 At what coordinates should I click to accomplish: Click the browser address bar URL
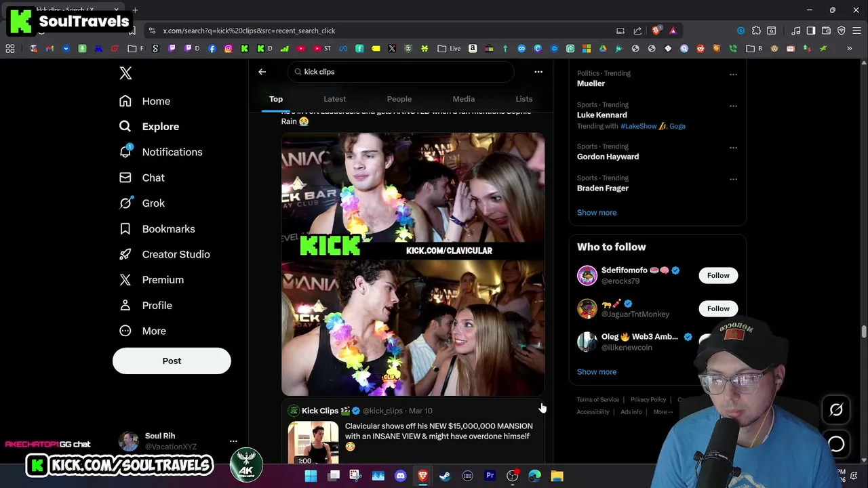pyautogui.click(x=249, y=30)
